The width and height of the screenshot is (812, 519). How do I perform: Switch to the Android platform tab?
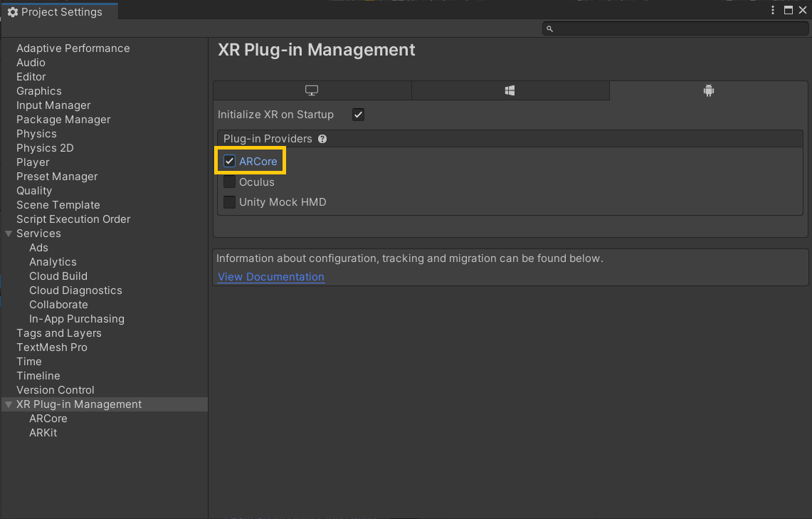point(708,90)
